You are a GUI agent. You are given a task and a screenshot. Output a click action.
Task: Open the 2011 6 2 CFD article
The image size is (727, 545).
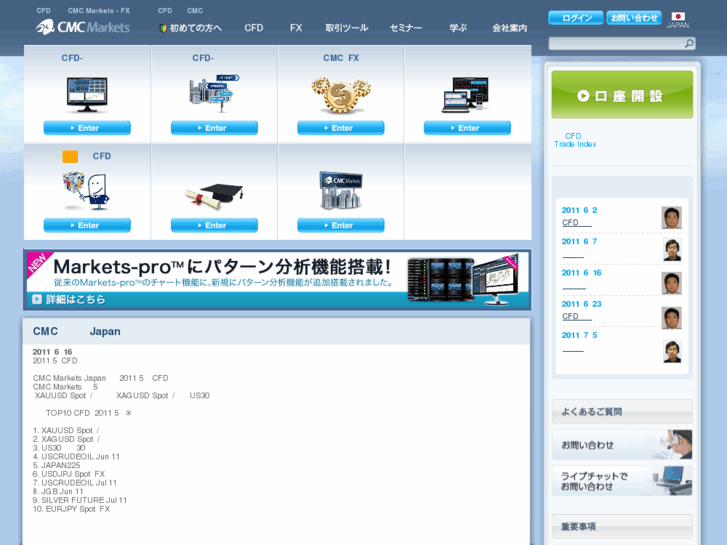[x=577, y=223]
